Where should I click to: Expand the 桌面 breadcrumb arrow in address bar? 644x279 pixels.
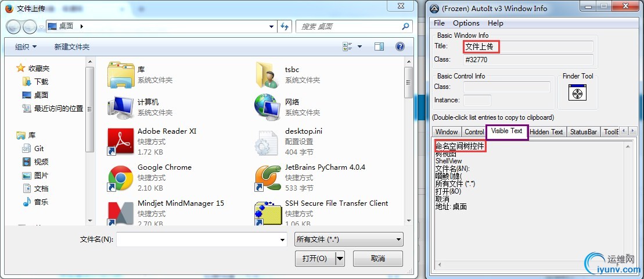pos(81,26)
